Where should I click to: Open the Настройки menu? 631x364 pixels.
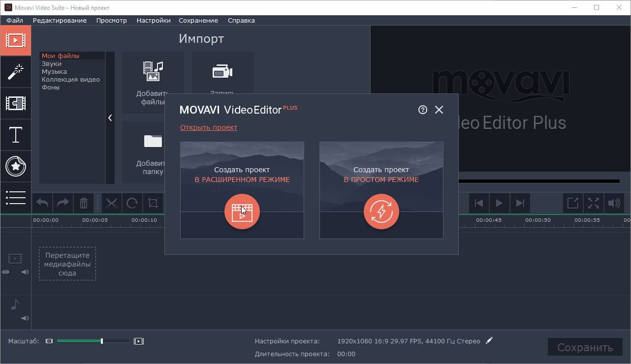pos(154,20)
